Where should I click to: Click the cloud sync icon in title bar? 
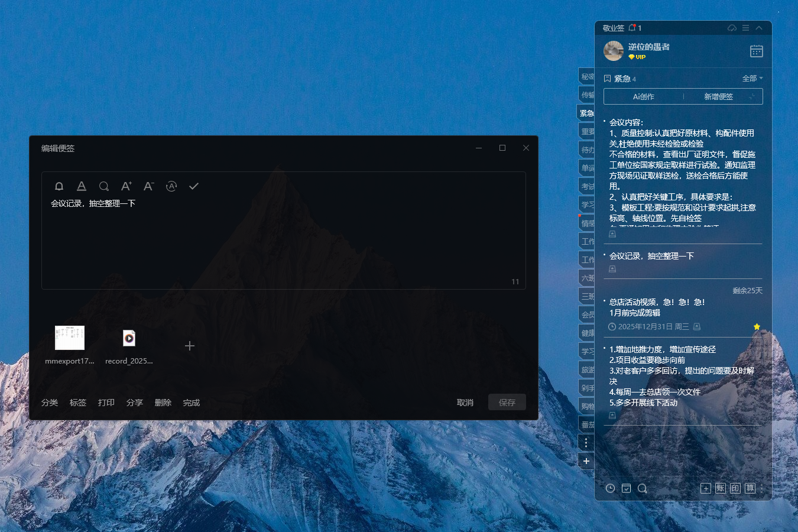(732, 28)
